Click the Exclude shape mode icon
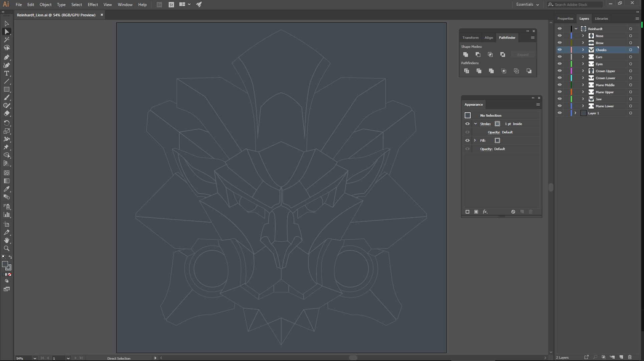 tap(503, 54)
